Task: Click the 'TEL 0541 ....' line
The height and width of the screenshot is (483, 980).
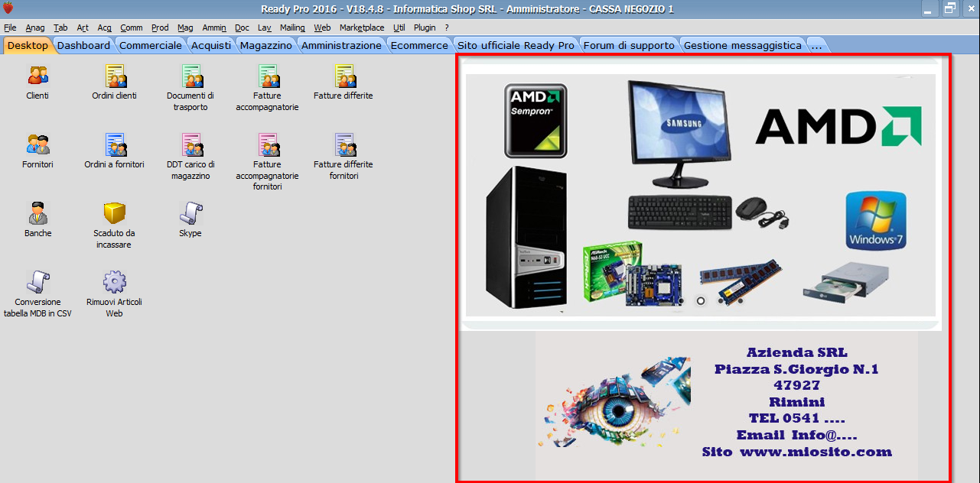Action: click(x=796, y=418)
